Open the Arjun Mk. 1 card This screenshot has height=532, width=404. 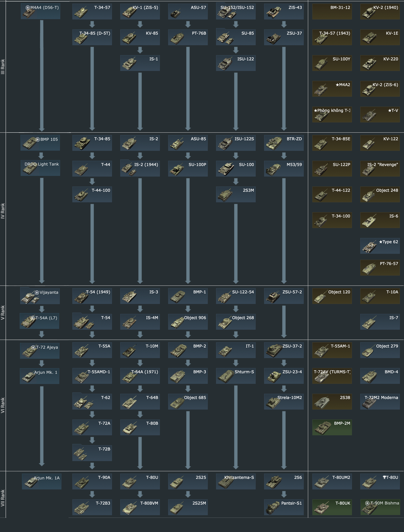coord(39,376)
